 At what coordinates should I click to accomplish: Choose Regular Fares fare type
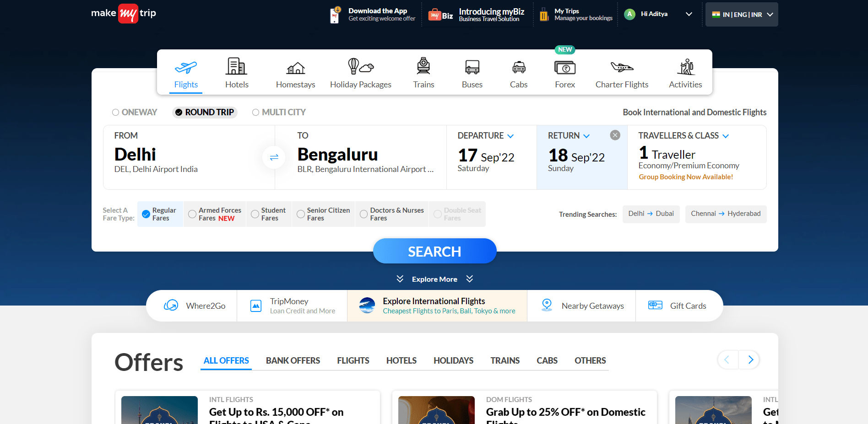coord(160,214)
